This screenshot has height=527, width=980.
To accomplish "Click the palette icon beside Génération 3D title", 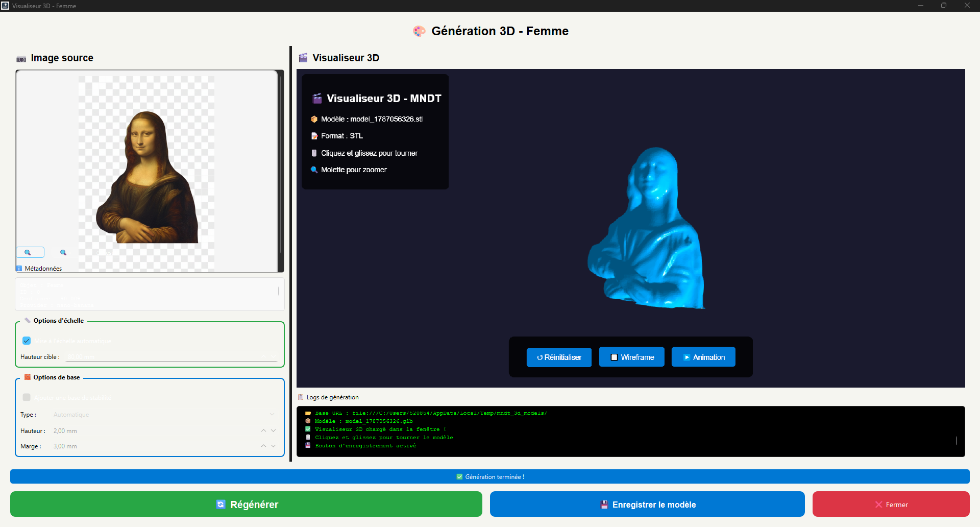I will [x=419, y=31].
